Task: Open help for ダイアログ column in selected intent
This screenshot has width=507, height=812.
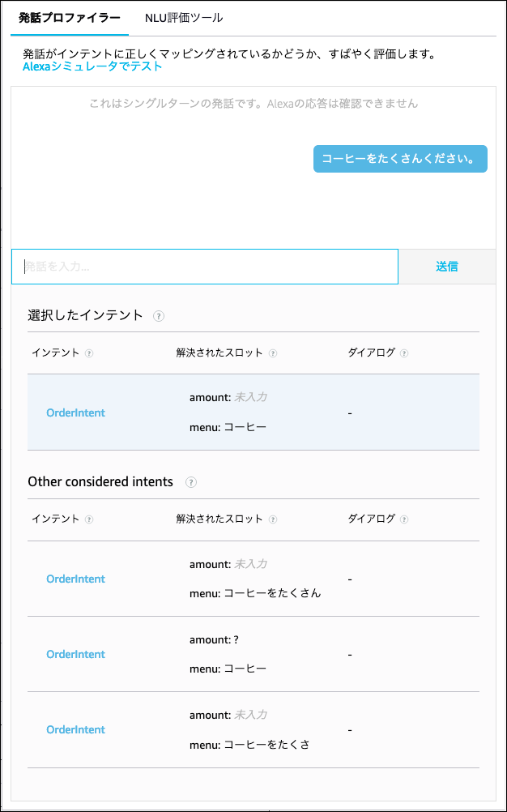Action: 403,353
